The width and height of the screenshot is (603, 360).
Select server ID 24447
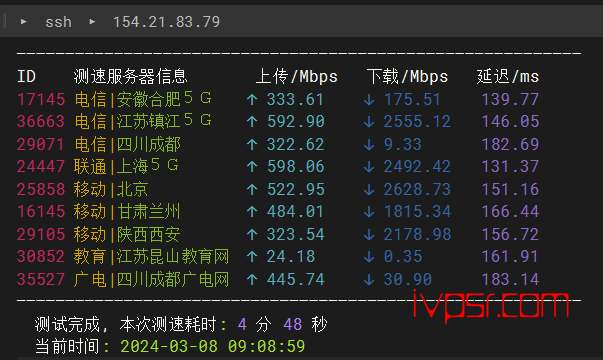pos(41,166)
